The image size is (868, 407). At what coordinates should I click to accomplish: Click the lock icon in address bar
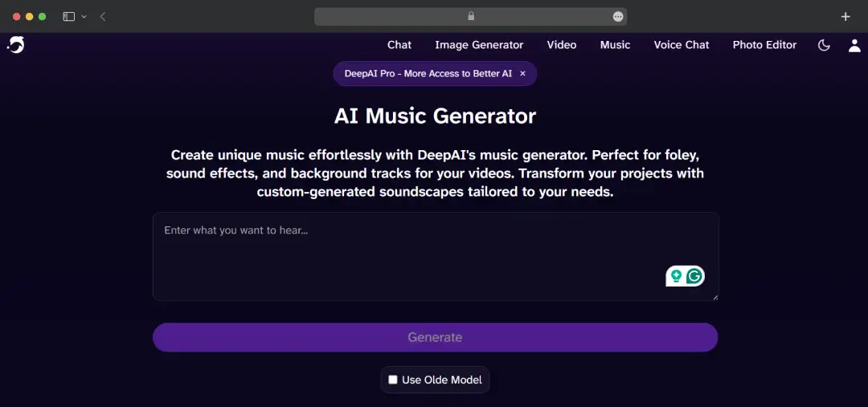pos(471,16)
